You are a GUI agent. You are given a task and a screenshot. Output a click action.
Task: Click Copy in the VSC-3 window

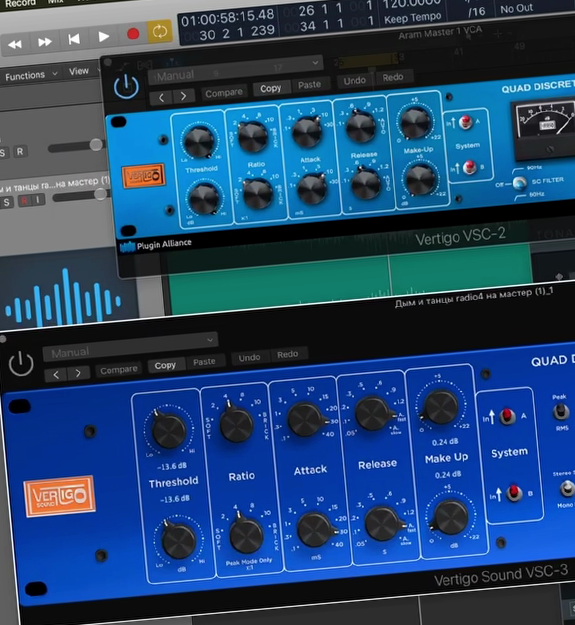coord(165,366)
